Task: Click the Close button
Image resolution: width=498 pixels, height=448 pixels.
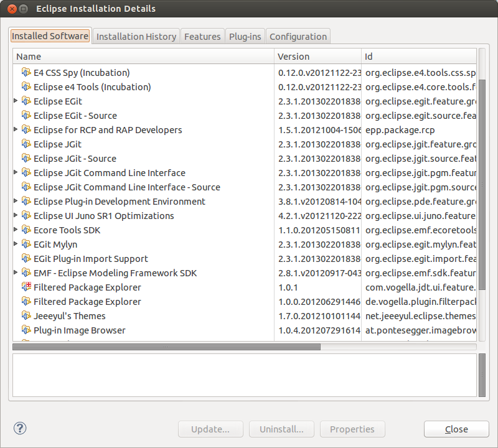Action: 456,429
